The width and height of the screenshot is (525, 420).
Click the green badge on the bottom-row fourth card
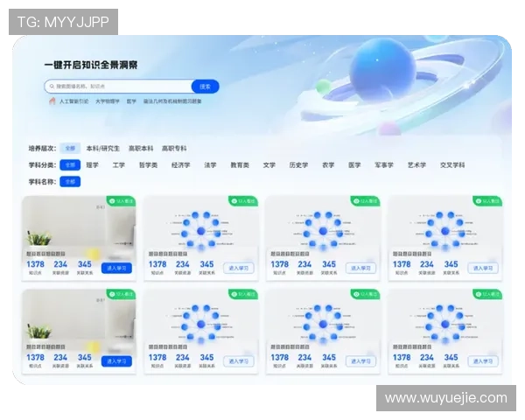tap(488, 294)
